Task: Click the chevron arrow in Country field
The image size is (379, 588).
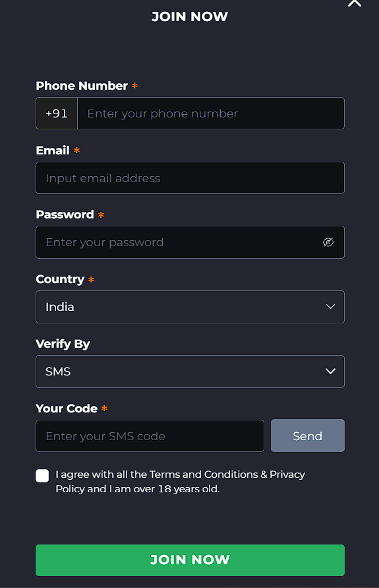Action: point(330,307)
